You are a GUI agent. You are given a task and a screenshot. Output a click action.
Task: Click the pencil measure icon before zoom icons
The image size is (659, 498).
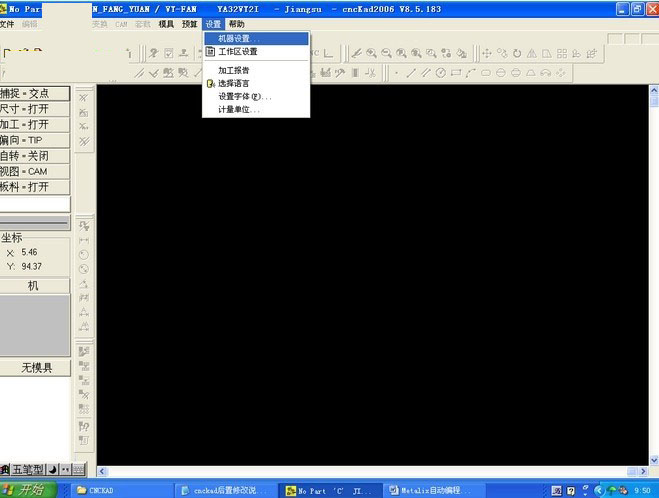coord(356,53)
